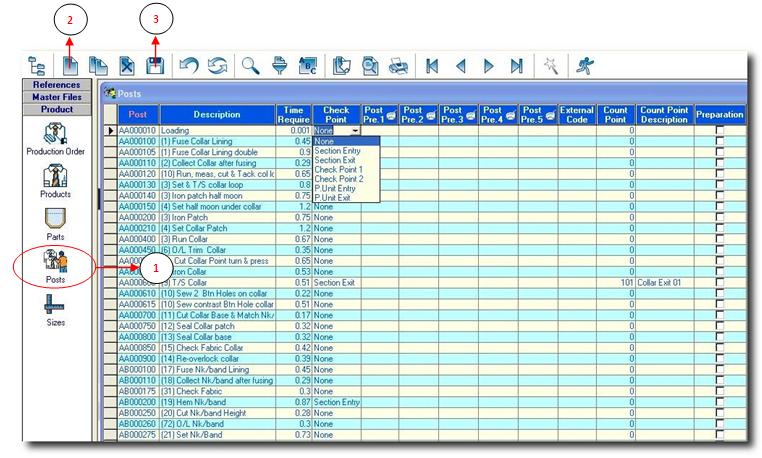Click the Save (floppy disk) toolbar icon

tap(155, 66)
